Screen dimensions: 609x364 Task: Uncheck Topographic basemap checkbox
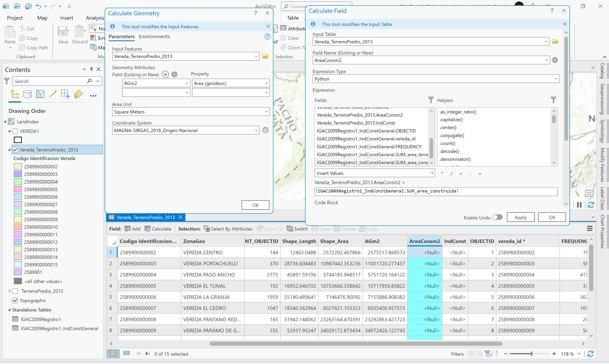tap(15, 300)
